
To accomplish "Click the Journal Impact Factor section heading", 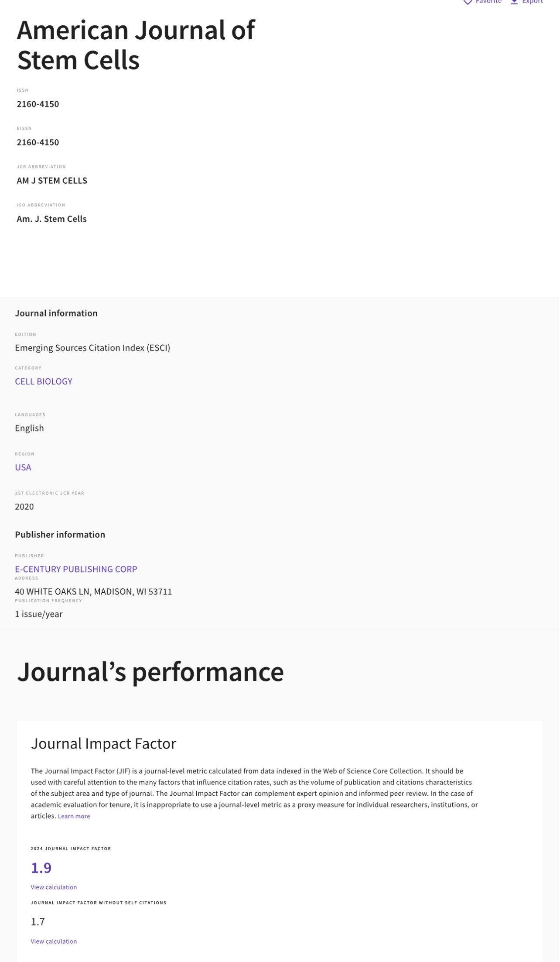I will point(103,744).
